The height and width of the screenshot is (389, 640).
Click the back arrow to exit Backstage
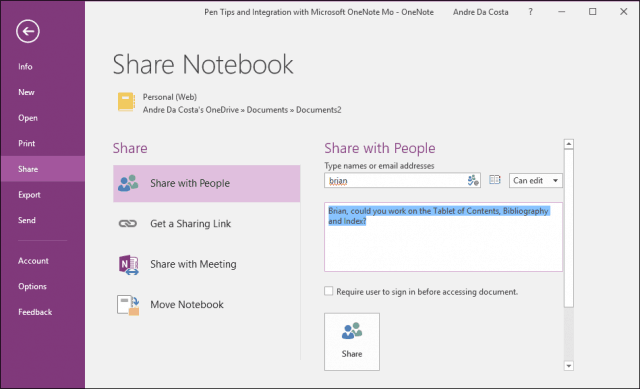click(28, 31)
